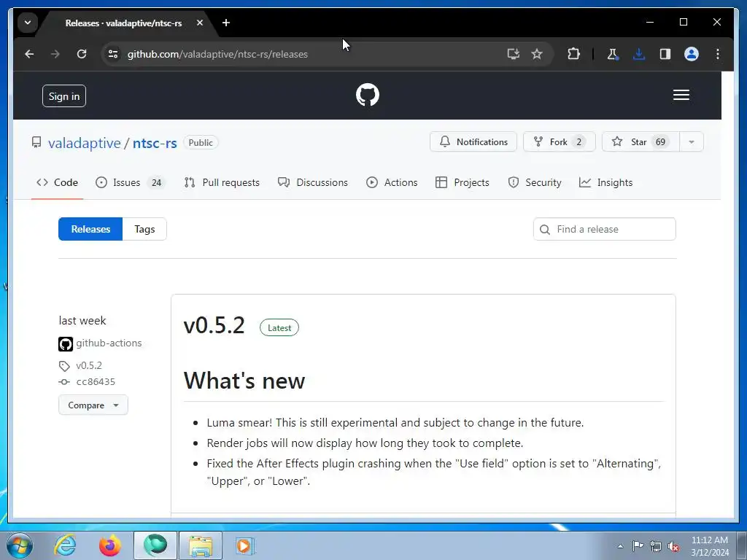Open Chrome three-dot menu

pyautogui.click(x=718, y=54)
